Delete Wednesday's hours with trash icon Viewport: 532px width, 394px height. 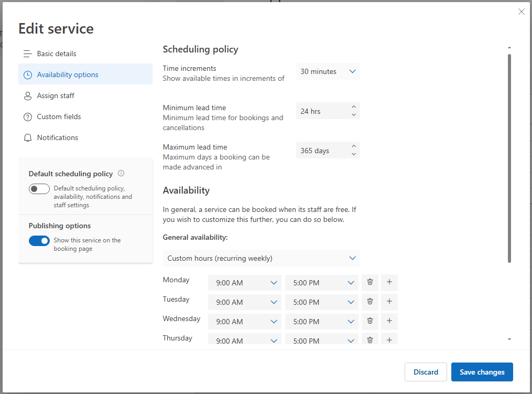(370, 321)
